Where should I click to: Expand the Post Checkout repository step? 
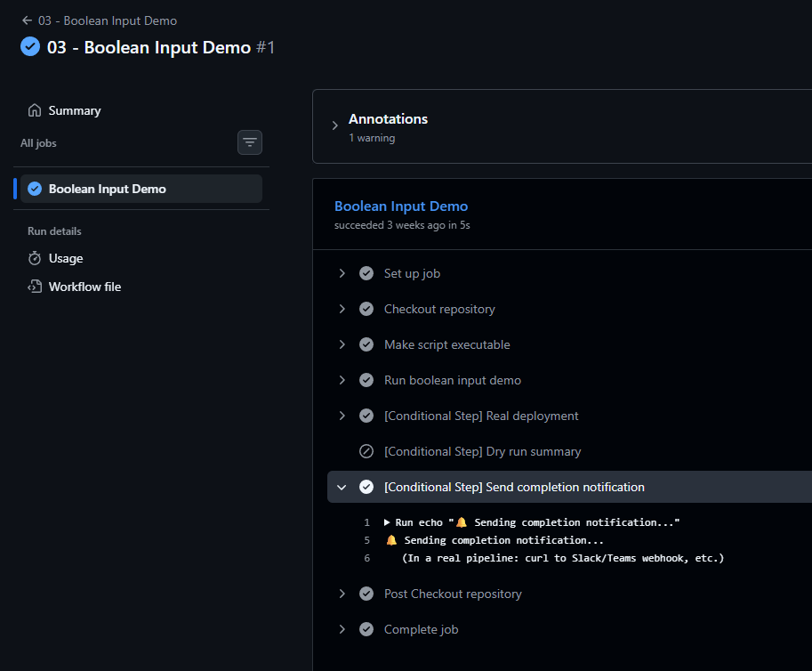click(342, 594)
